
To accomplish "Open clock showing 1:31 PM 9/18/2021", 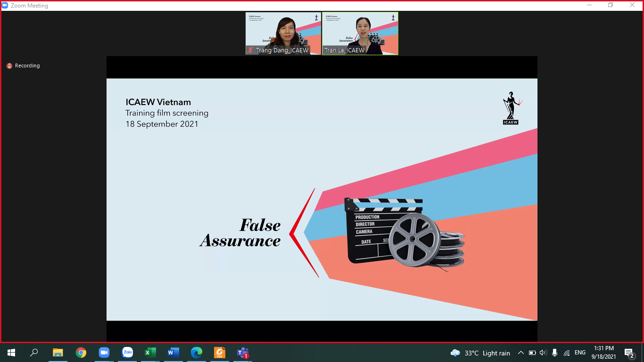I will pyautogui.click(x=604, y=353).
